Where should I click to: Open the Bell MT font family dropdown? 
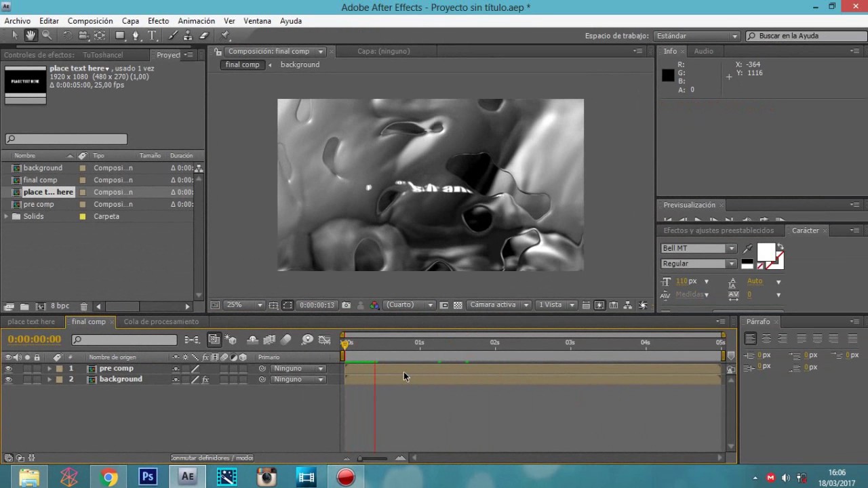(x=698, y=249)
